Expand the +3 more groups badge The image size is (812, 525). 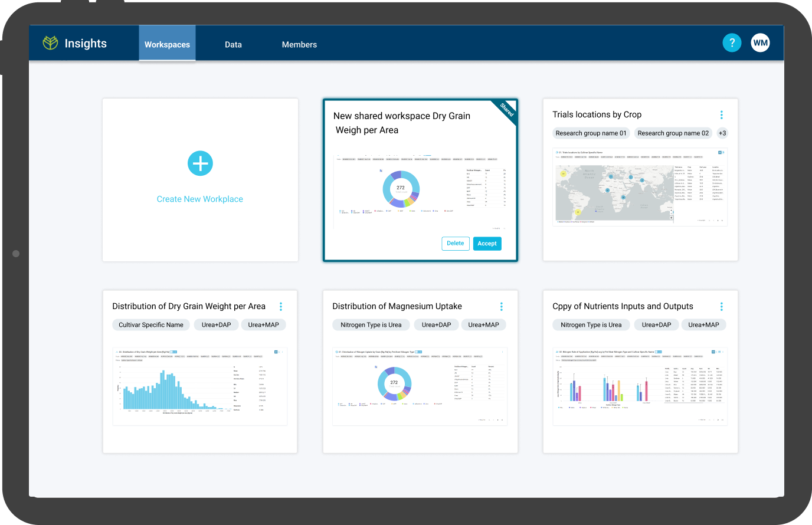722,133
